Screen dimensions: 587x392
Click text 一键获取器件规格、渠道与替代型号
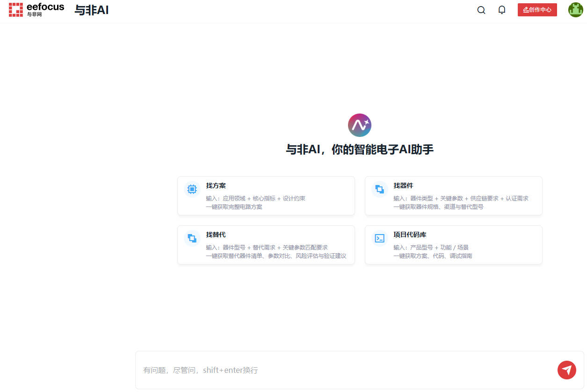[x=439, y=207]
